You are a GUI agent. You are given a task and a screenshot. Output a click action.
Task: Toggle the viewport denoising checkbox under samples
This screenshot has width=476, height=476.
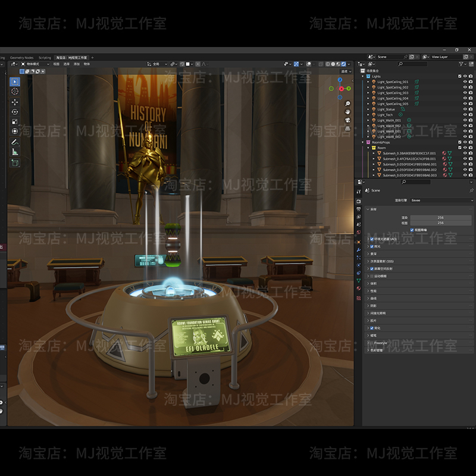coord(412,230)
